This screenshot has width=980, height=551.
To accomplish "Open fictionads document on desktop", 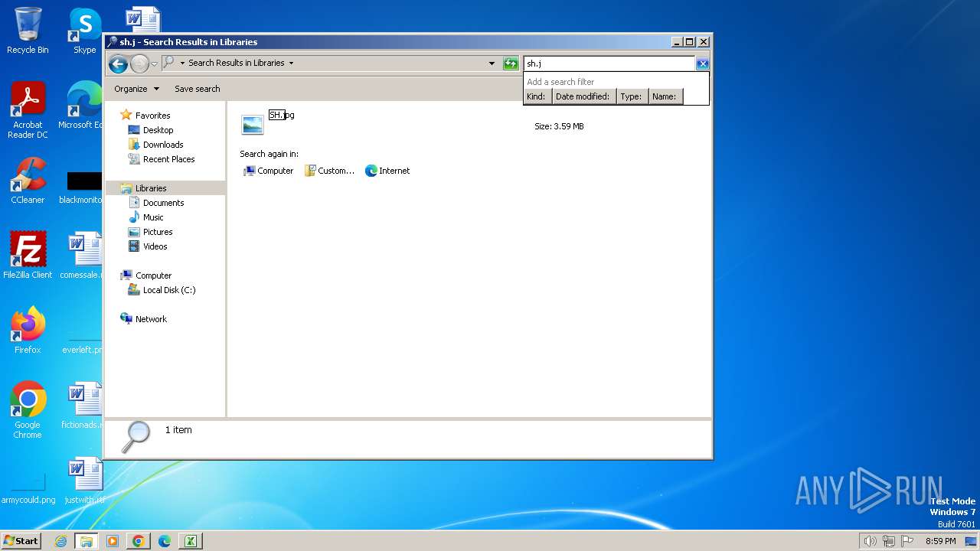I will pos(81,406).
